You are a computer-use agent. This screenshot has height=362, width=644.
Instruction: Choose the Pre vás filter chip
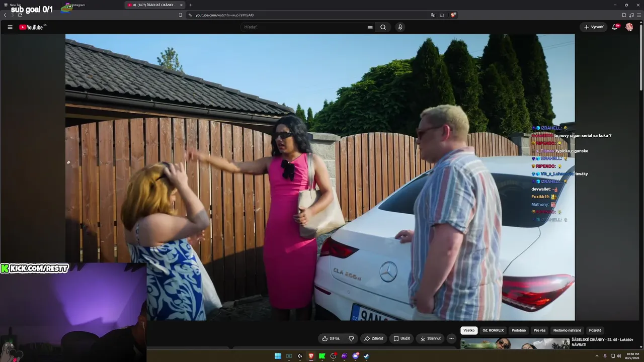540,330
